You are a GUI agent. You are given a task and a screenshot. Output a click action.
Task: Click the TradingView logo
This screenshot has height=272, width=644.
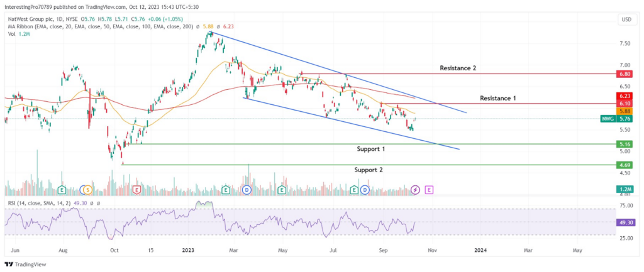(x=25, y=264)
